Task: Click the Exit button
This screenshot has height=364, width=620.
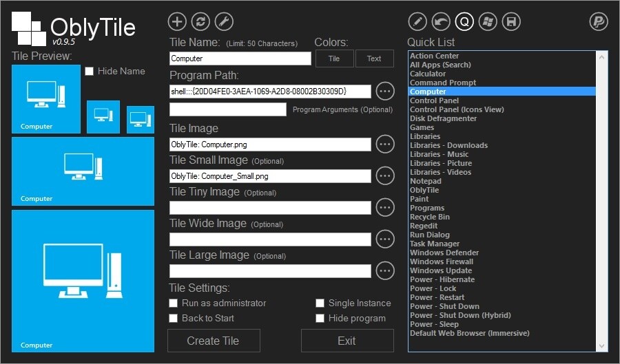Action: click(x=347, y=341)
